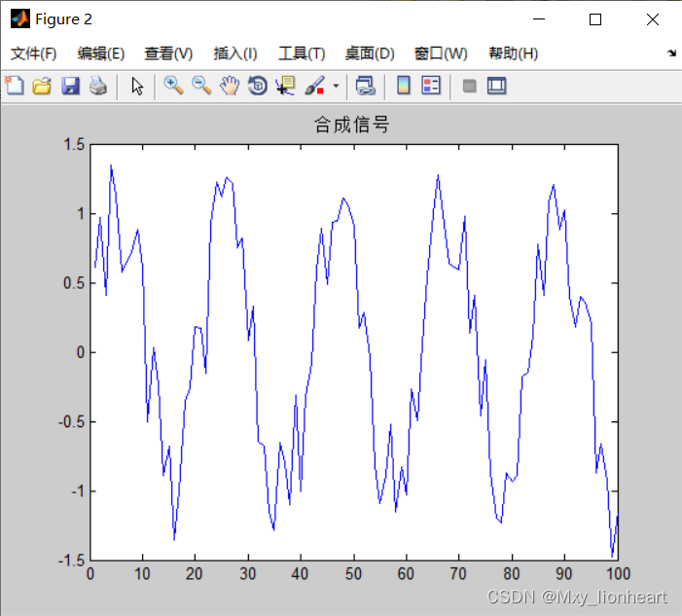This screenshot has height=616, width=682.
Task: Open the 帮助(H) menu
Action: (514, 54)
